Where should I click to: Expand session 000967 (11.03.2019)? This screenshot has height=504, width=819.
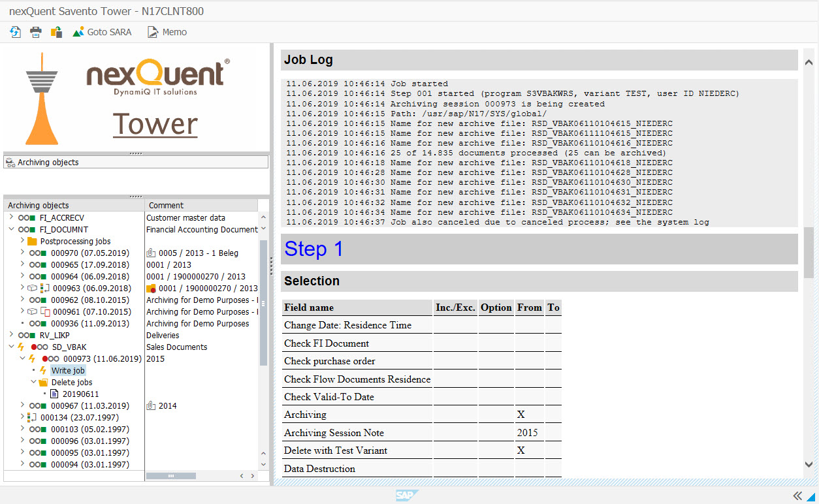(x=22, y=405)
